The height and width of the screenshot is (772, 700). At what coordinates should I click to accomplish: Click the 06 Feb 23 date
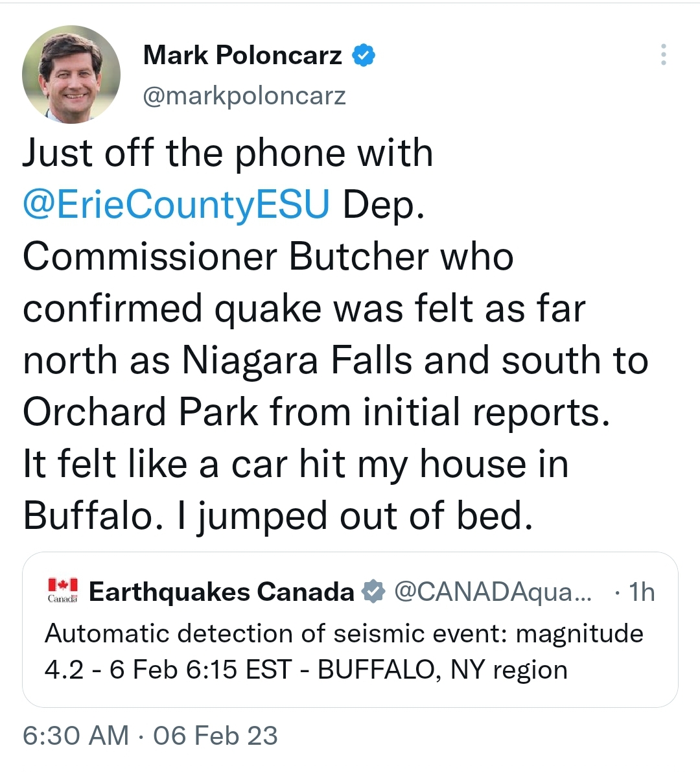click(x=215, y=736)
